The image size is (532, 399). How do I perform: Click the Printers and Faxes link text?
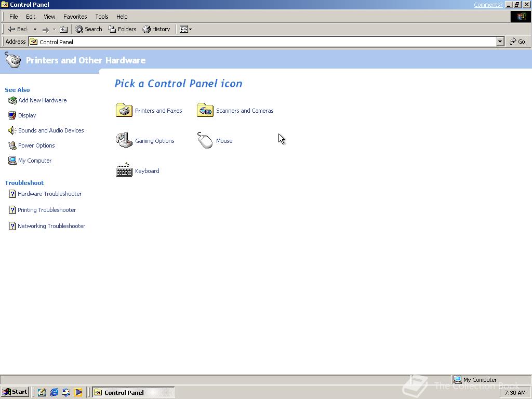[158, 111]
